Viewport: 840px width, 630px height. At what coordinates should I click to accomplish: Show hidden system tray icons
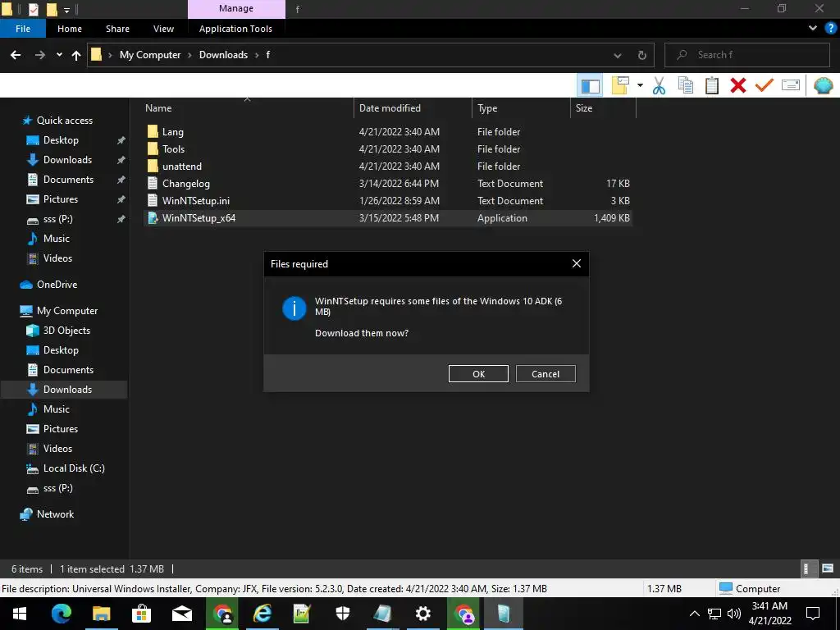694,614
